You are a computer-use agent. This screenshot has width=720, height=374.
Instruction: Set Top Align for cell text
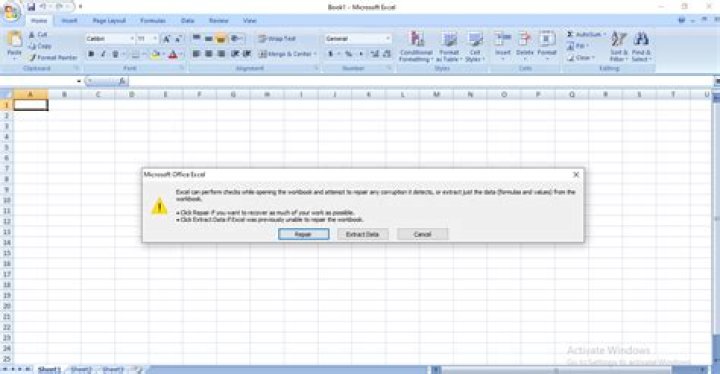tap(196, 39)
